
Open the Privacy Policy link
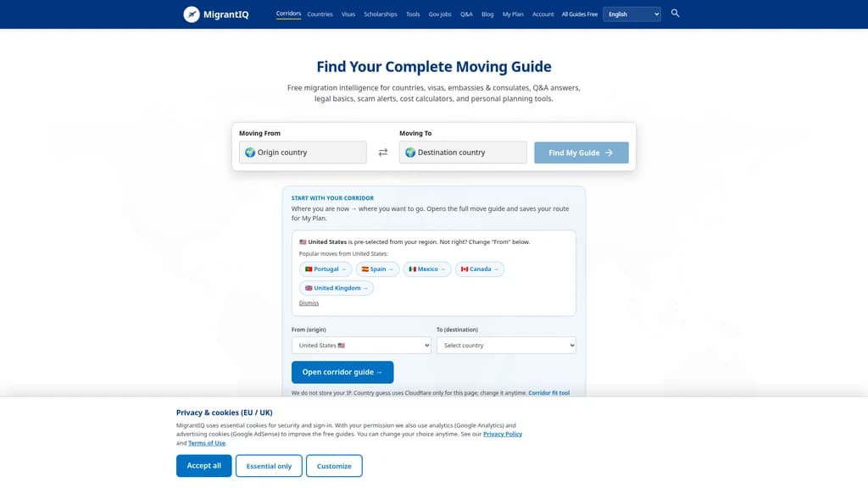pos(503,435)
